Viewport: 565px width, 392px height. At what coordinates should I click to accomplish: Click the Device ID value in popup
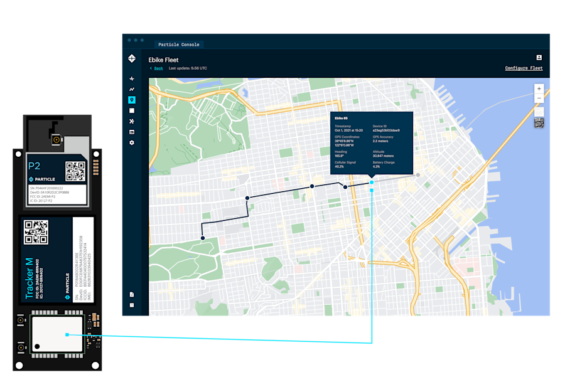pos(386,130)
